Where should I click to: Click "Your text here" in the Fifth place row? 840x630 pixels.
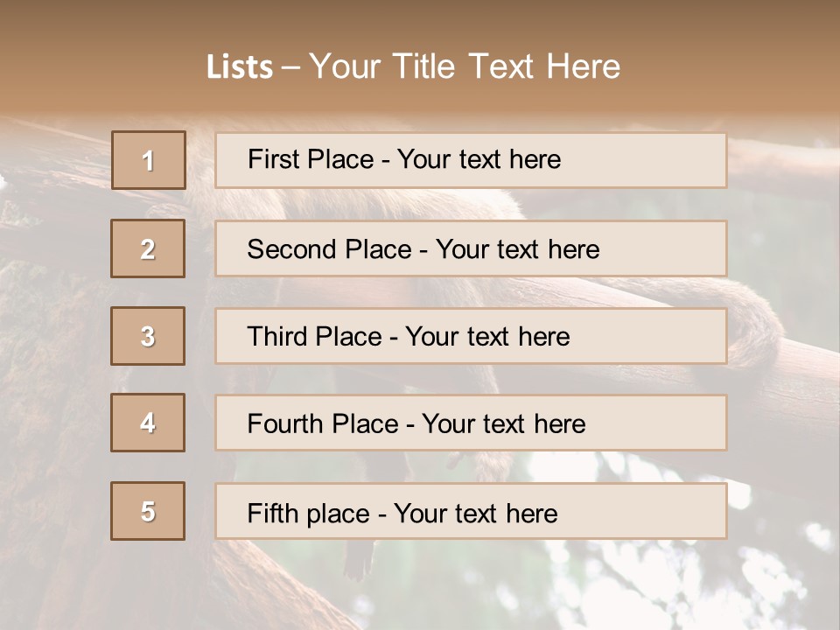point(475,513)
